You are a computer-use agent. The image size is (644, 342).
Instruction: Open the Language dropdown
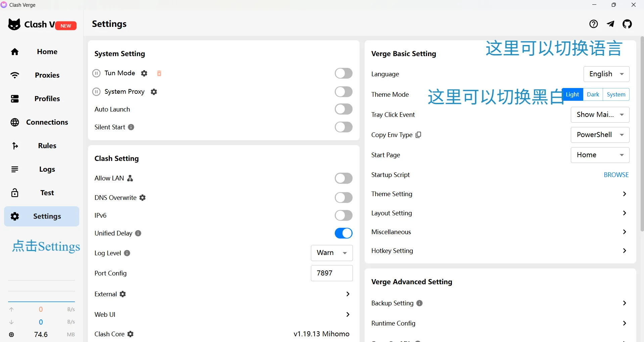606,74
